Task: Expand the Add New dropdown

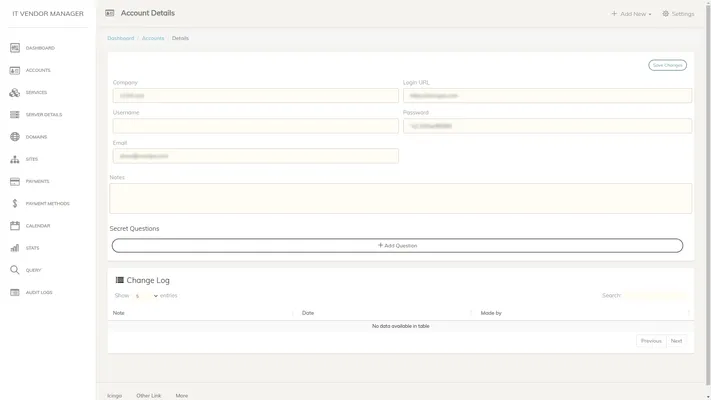Action: [x=632, y=14]
